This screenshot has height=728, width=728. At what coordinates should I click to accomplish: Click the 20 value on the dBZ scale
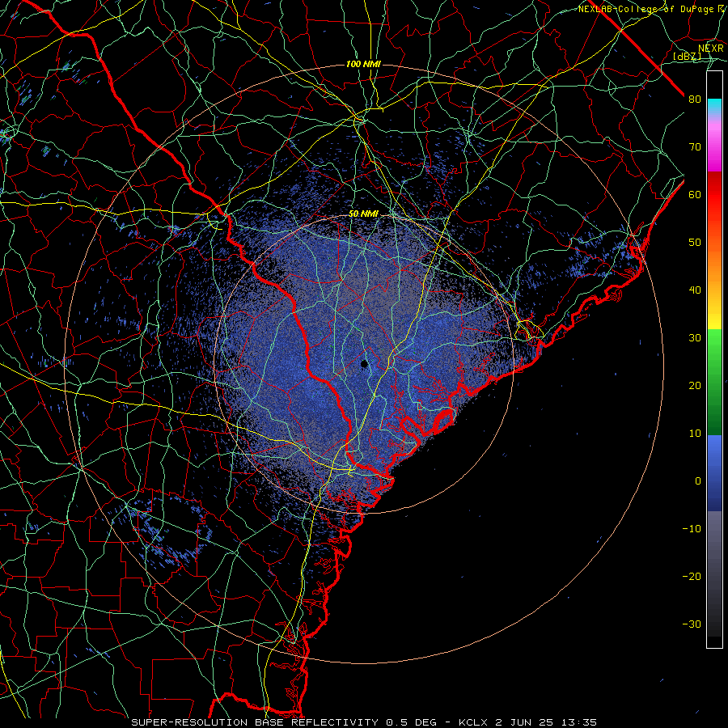point(695,386)
